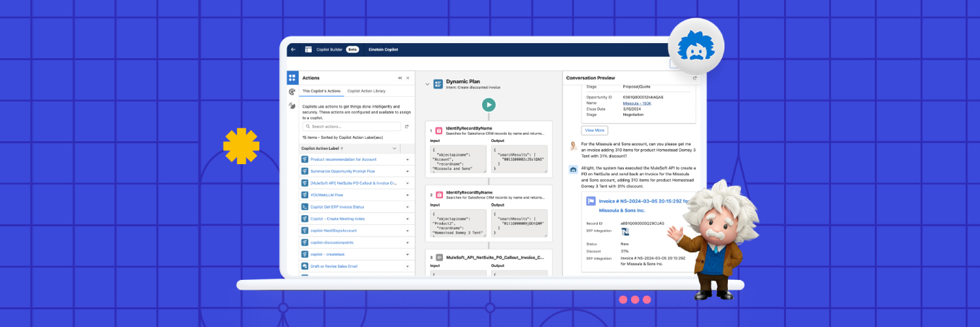This screenshot has height=327, width=980.
Task: Open the palette icon in left sidebar
Action: point(292,92)
